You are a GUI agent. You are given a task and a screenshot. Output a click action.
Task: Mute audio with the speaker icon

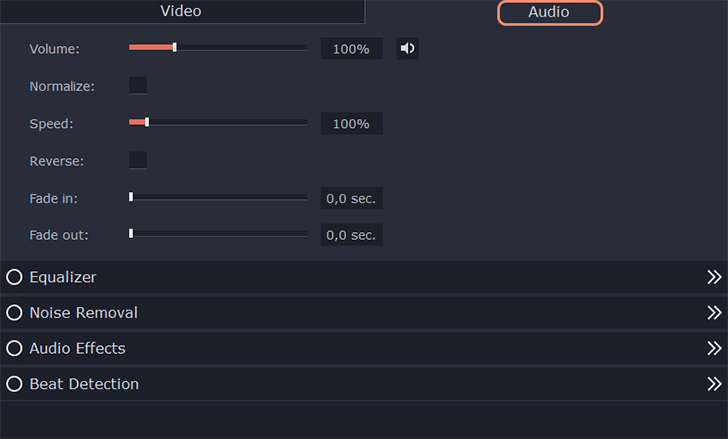click(407, 48)
